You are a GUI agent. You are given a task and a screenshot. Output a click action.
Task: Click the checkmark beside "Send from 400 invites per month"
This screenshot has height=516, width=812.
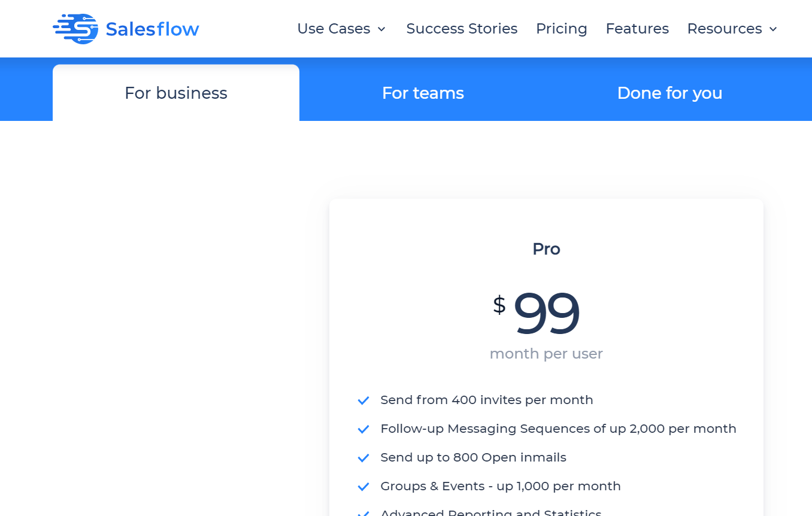(363, 400)
